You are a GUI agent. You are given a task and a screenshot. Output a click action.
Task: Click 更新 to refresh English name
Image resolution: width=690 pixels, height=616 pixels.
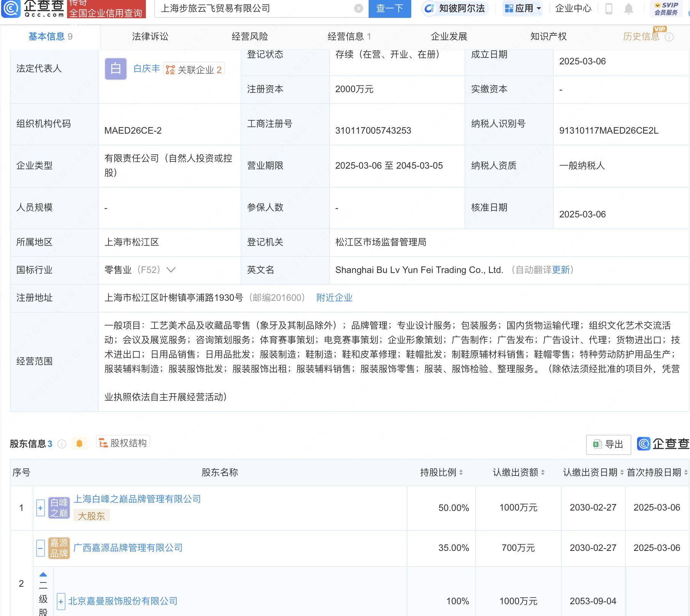click(561, 270)
